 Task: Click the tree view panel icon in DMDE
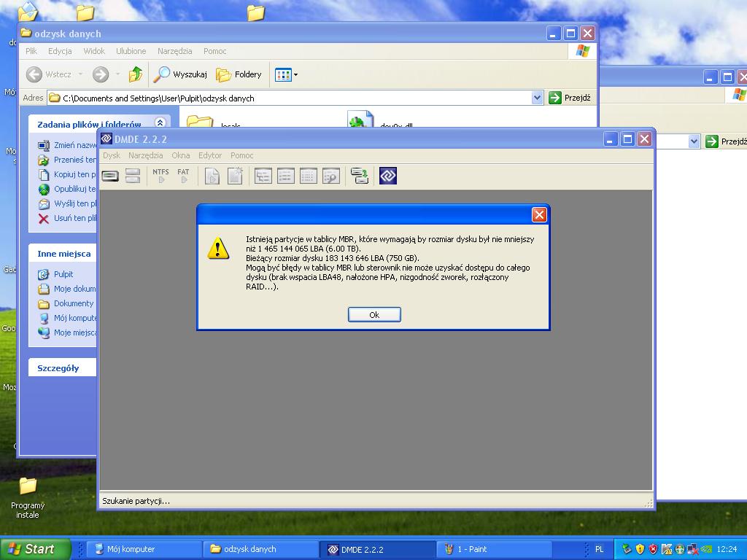pos(263,176)
